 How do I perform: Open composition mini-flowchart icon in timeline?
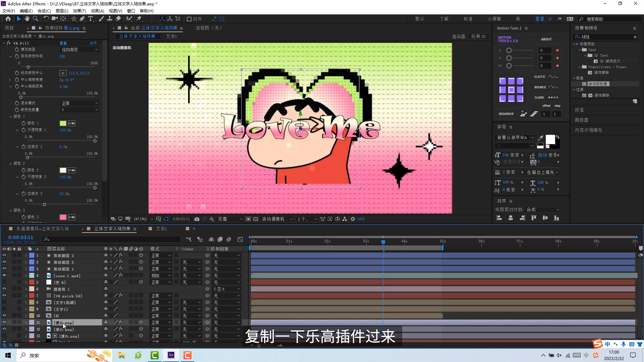[189, 239]
